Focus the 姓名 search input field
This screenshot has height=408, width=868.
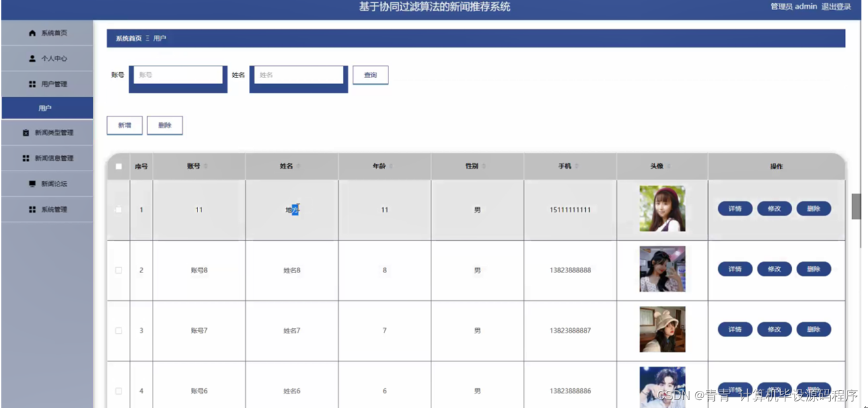[299, 75]
